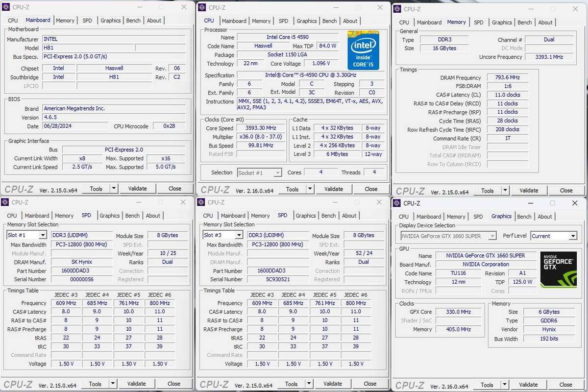Click the NVIDIA GeForce GTX logo image

558,268
